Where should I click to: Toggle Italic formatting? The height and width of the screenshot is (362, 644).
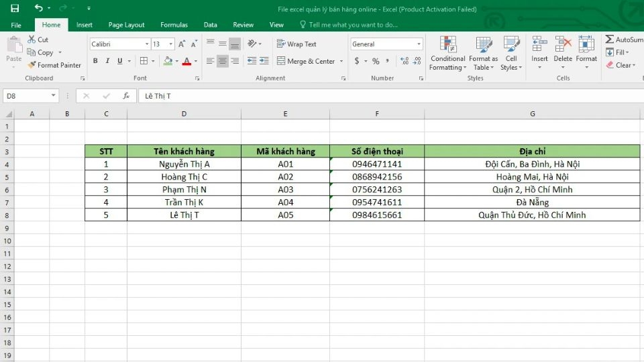107,61
